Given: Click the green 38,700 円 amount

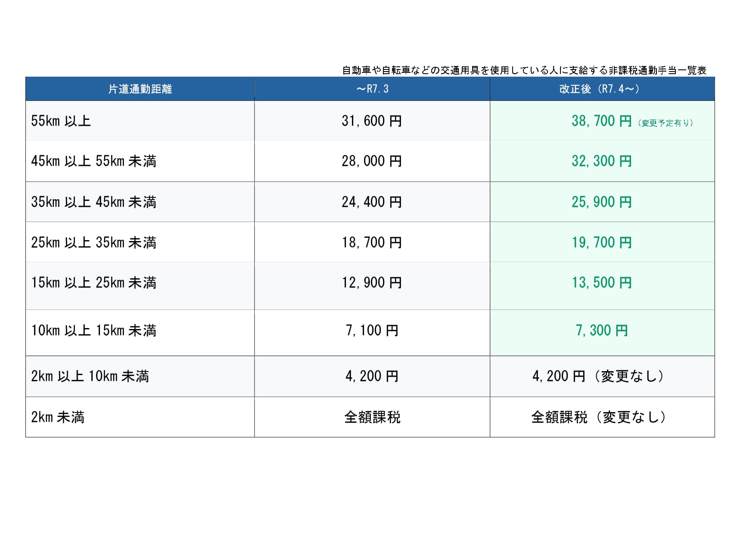Looking at the screenshot, I should (601, 121).
